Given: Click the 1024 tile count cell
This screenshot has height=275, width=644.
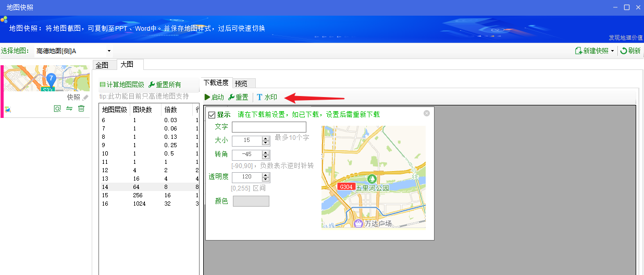Looking at the screenshot, I should click(140, 204).
